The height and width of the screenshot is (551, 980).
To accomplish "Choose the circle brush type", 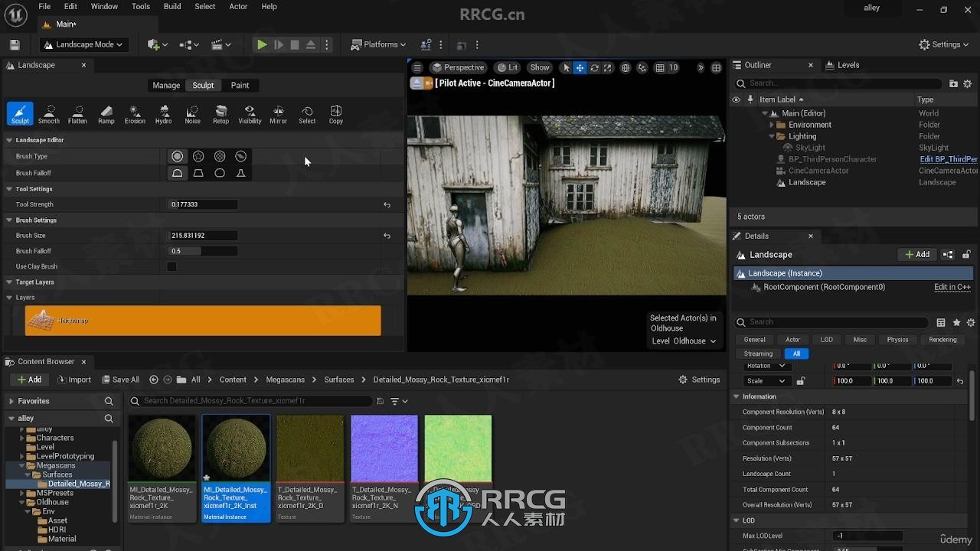I will pos(178,156).
